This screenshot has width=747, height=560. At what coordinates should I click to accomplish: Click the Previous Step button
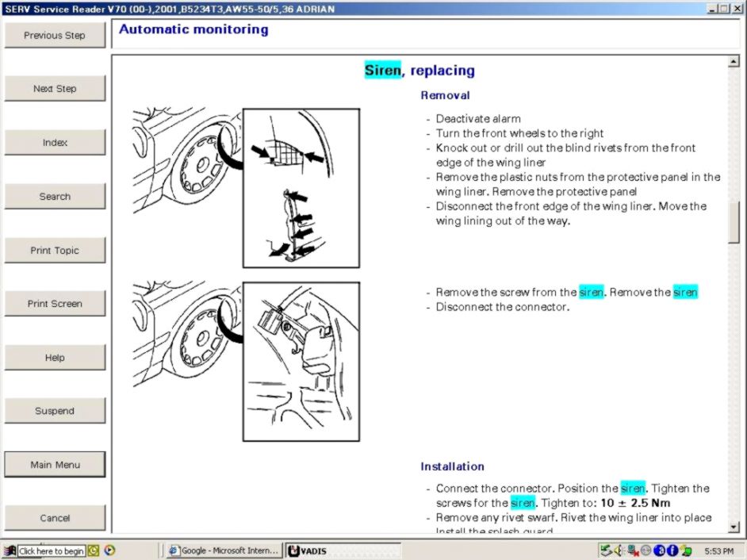tap(55, 35)
